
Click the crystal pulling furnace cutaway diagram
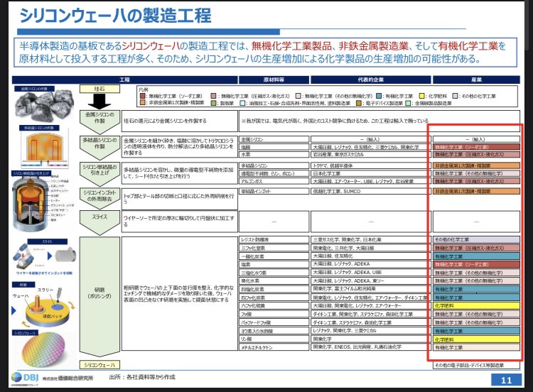tap(32, 203)
